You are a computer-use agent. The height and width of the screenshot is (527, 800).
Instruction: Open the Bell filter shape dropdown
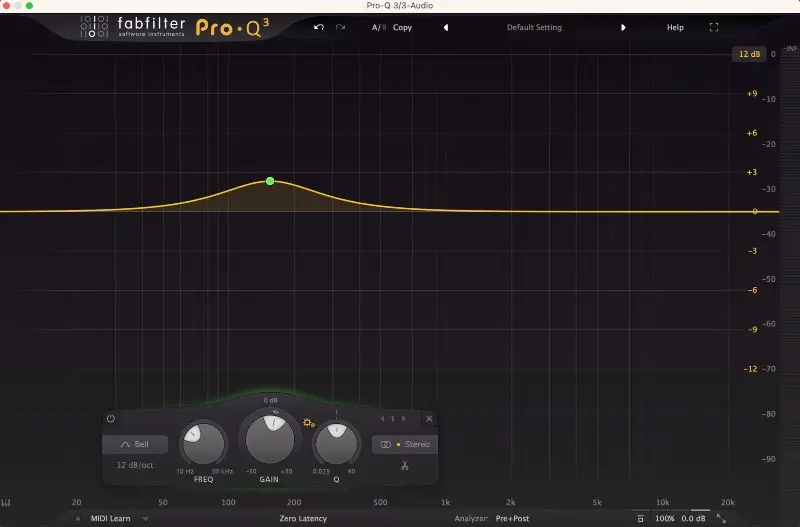tap(135, 444)
